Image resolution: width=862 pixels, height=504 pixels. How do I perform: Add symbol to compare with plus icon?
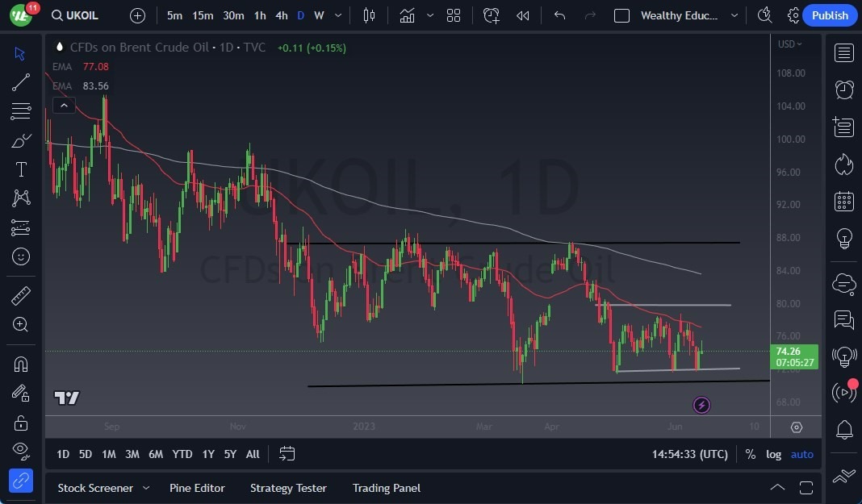[x=137, y=15]
